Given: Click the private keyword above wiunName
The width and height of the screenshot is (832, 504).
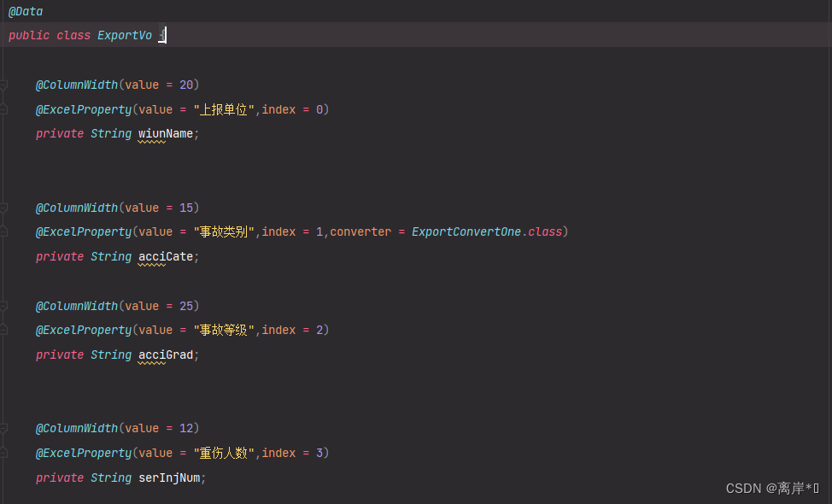Looking at the screenshot, I should tap(59, 133).
